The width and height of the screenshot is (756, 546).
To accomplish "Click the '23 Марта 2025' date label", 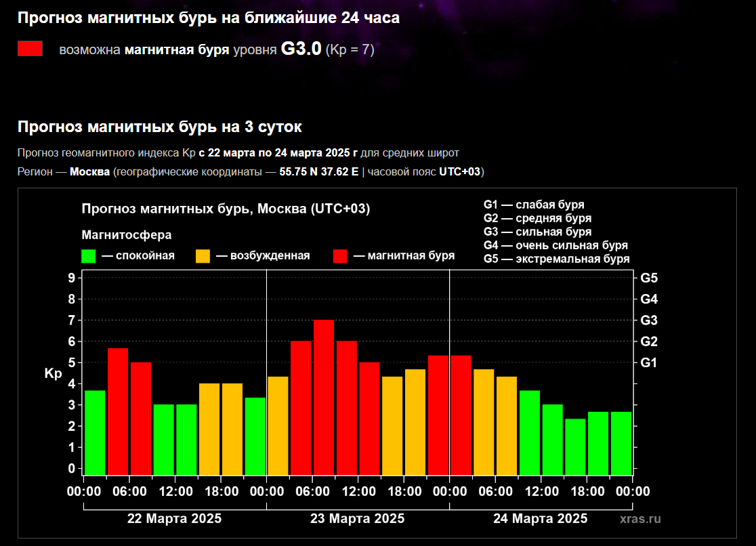I will (357, 518).
